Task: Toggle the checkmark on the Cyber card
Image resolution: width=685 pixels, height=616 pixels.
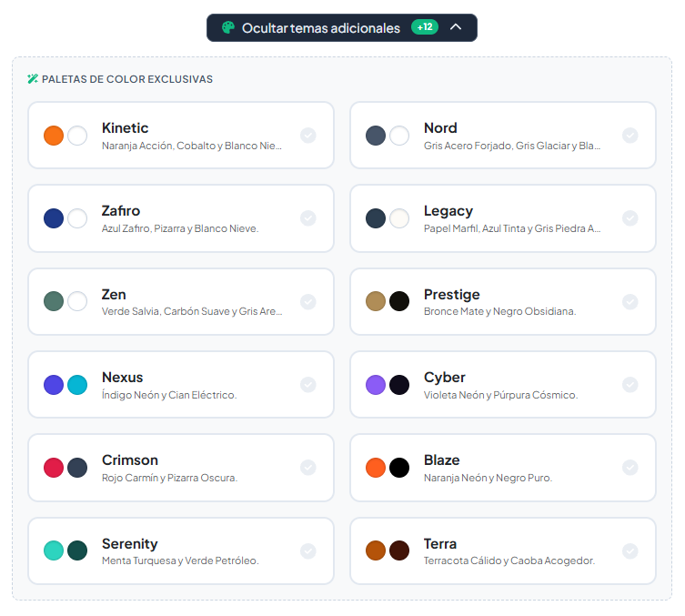Action: point(630,385)
